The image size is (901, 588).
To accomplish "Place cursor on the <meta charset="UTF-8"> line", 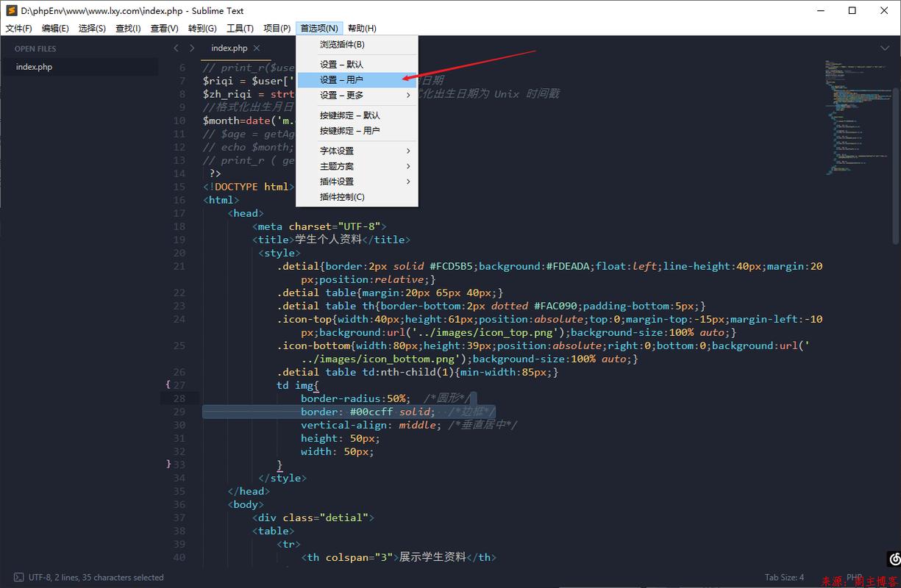I will pos(319,226).
